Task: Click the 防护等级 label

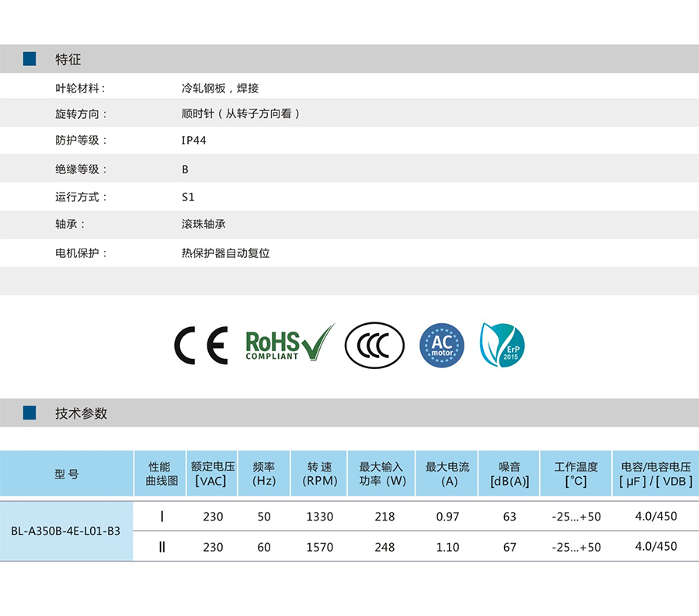Action: (x=81, y=141)
